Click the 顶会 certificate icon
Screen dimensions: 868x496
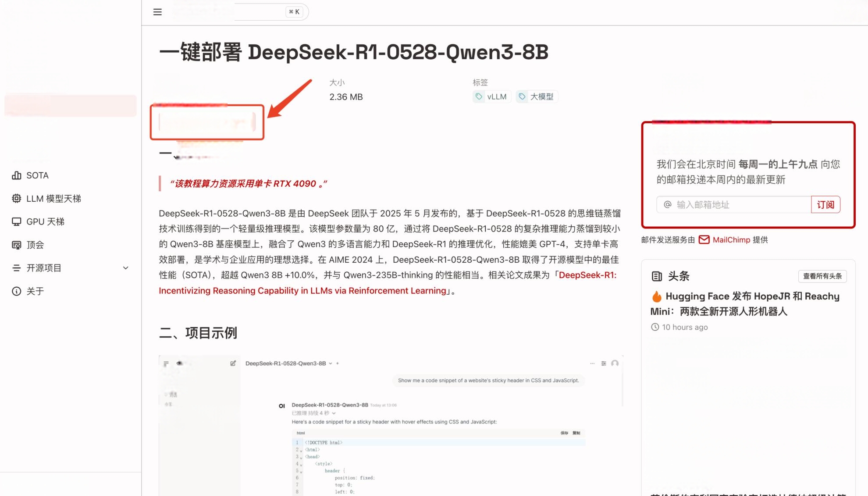click(x=17, y=245)
